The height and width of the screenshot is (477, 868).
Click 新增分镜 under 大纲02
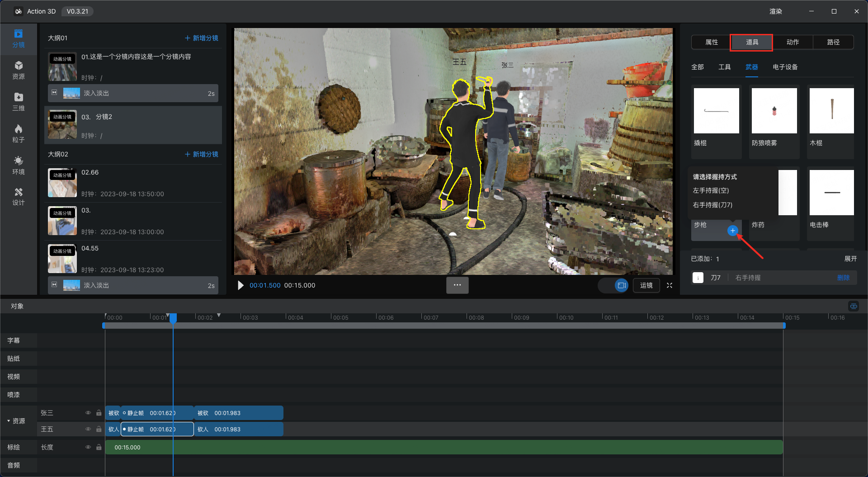tap(202, 154)
